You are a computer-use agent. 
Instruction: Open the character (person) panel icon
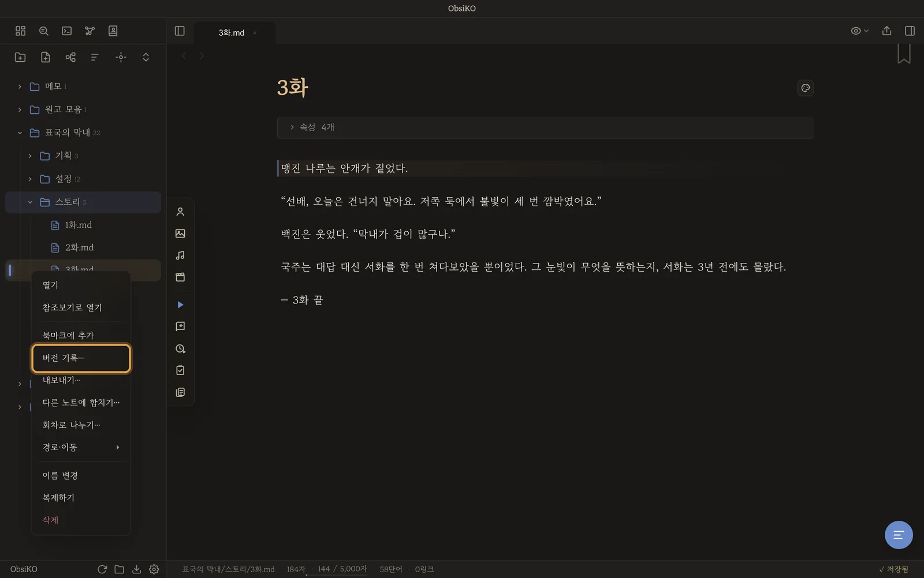click(x=180, y=212)
